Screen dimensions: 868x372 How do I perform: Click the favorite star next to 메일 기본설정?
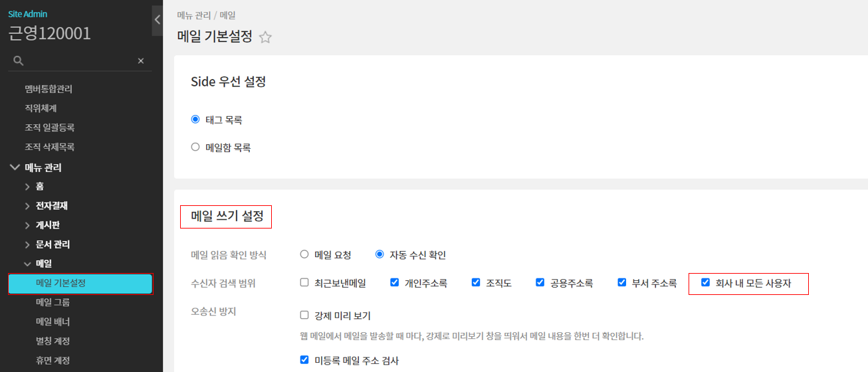click(265, 37)
